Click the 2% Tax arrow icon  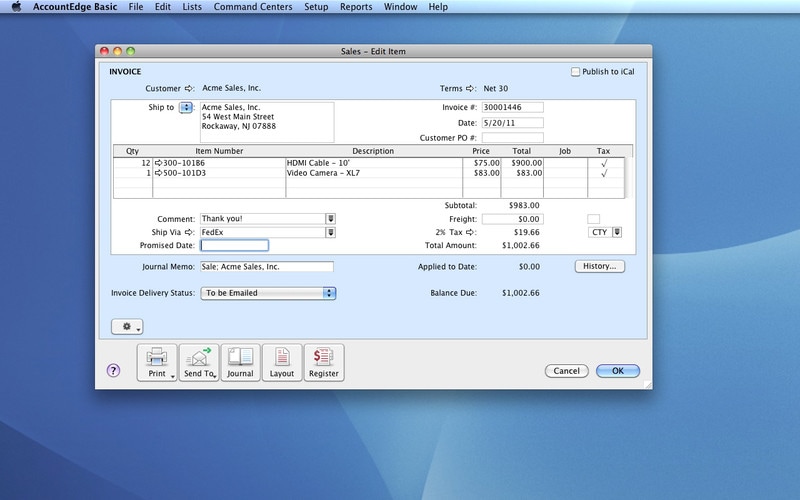coord(470,232)
